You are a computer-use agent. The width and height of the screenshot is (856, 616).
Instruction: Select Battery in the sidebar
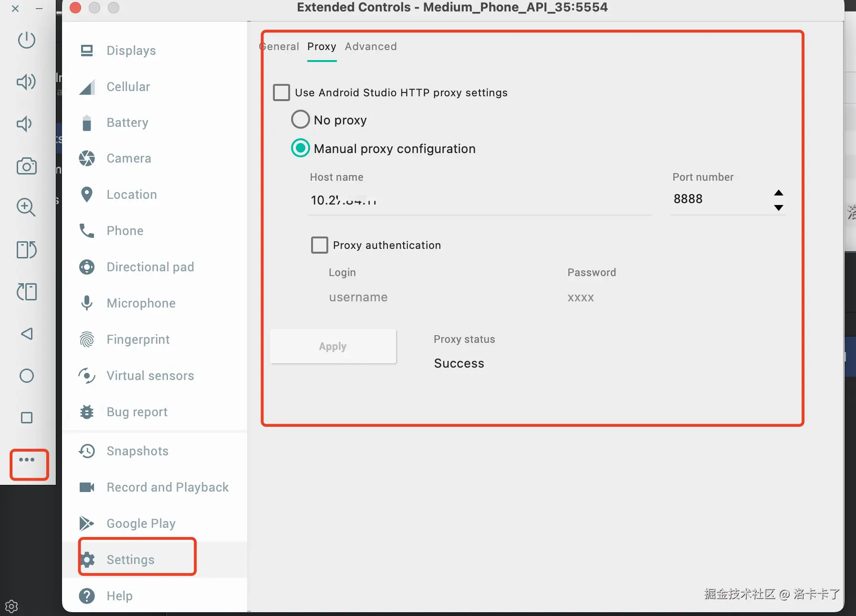(x=155, y=123)
